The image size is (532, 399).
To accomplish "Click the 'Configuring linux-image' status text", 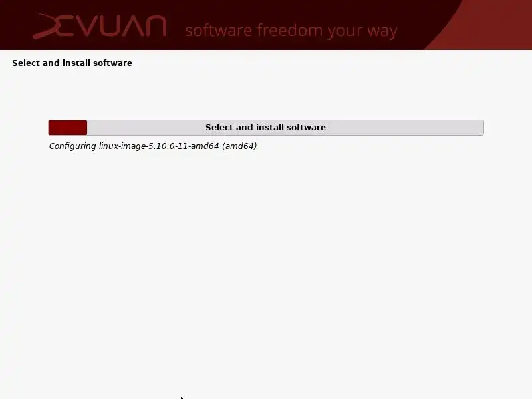I will point(153,146).
